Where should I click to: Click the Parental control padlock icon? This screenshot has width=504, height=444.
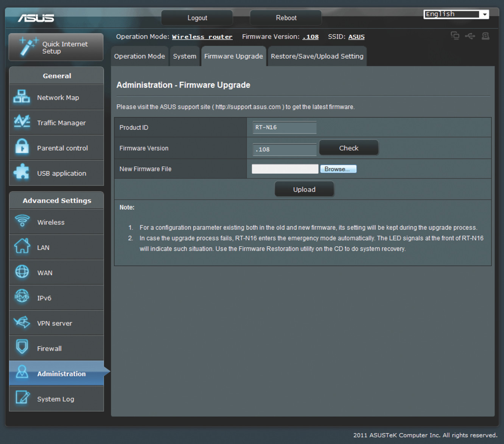[x=22, y=147]
